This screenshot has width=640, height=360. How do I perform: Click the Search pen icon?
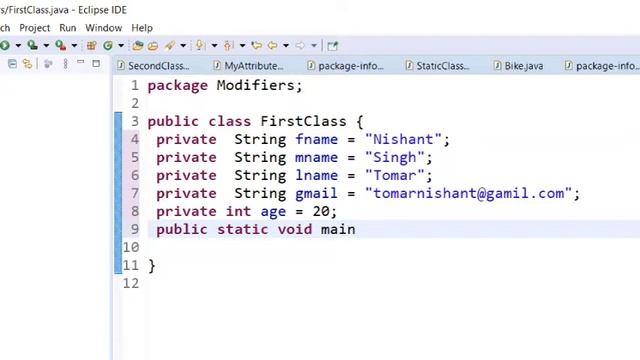point(170,46)
